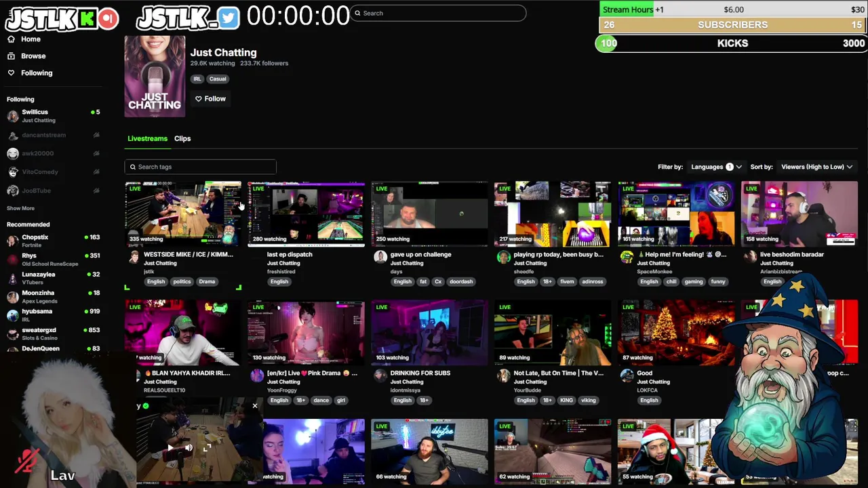Expand Show More in Following list
Viewport: 868px width, 488px height.
point(20,208)
